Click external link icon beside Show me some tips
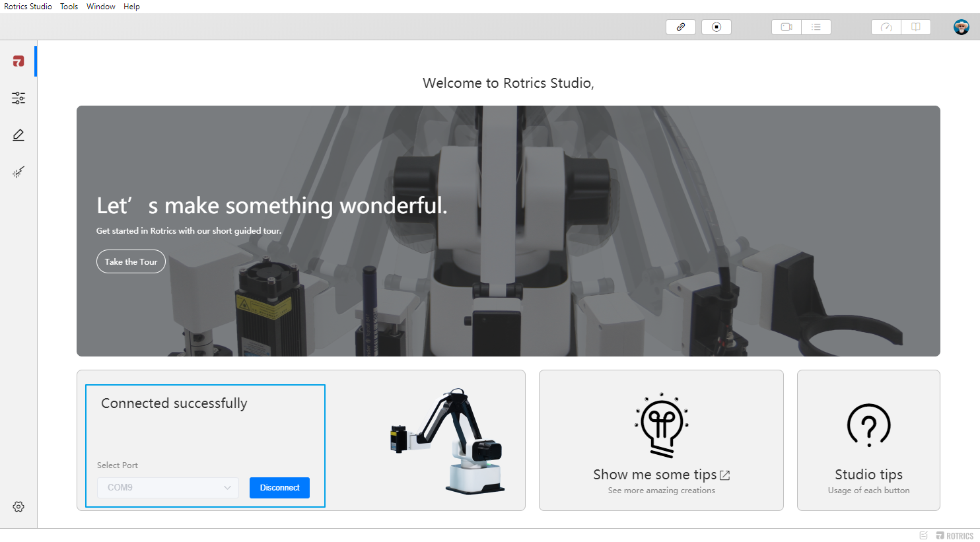This screenshot has height=542, width=980. click(x=725, y=475)
